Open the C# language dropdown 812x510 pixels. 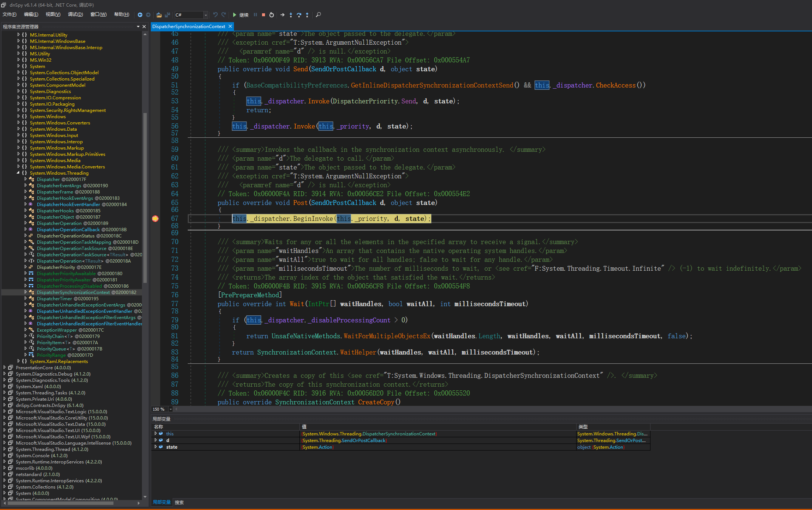point(206,15)
